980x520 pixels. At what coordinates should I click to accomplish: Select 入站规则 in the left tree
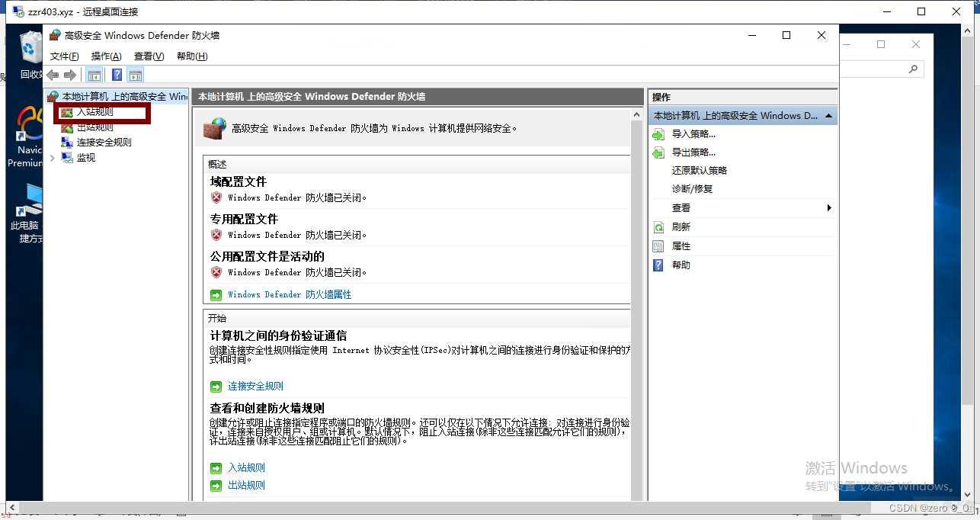[x=94, y=112]
